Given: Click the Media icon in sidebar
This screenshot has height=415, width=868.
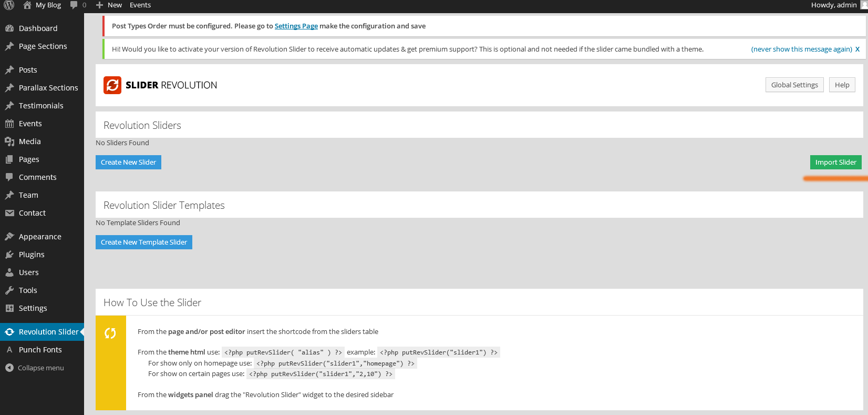Looking at the screenshot, I should coord(9,141).
